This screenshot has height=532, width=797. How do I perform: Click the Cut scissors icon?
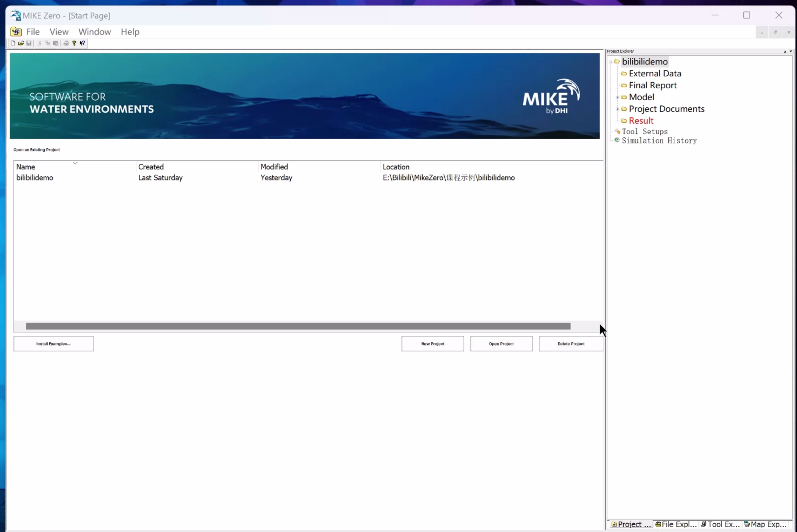coord(39,43)
